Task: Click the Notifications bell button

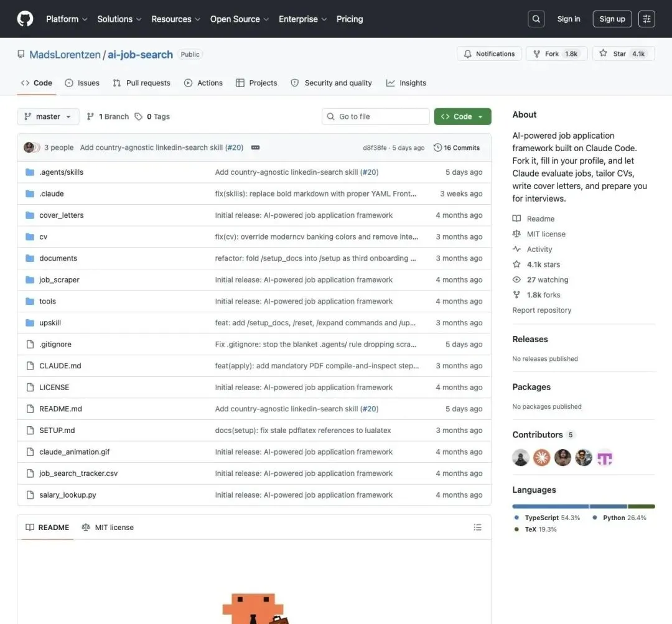Action: click(489, 54)
